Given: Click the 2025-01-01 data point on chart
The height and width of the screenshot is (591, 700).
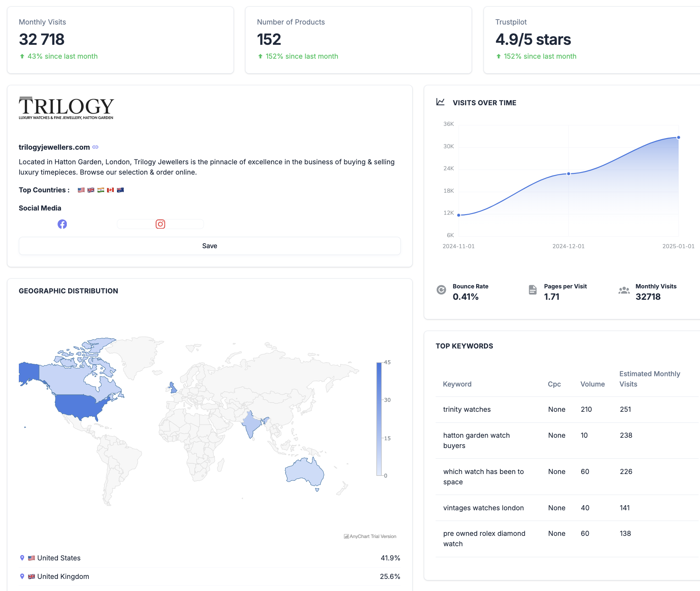Looking at the screenshot, I should (x=678, y=137).
